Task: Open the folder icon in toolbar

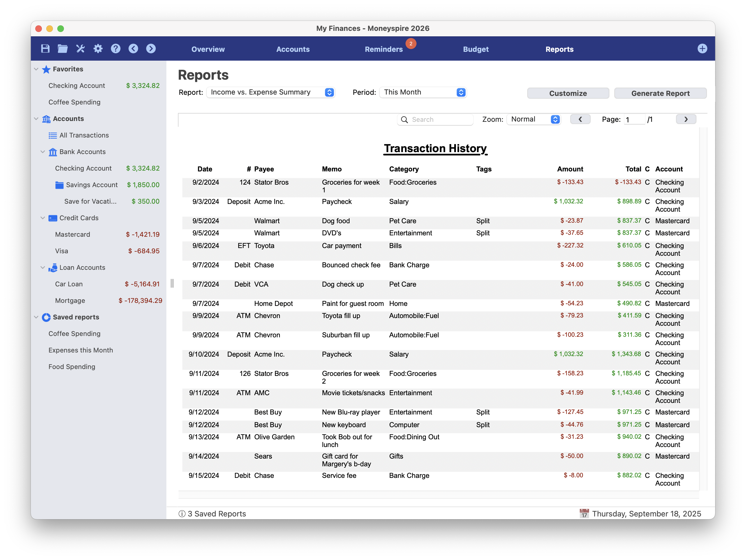Action: pyautogui.click(x=62, y=49)
